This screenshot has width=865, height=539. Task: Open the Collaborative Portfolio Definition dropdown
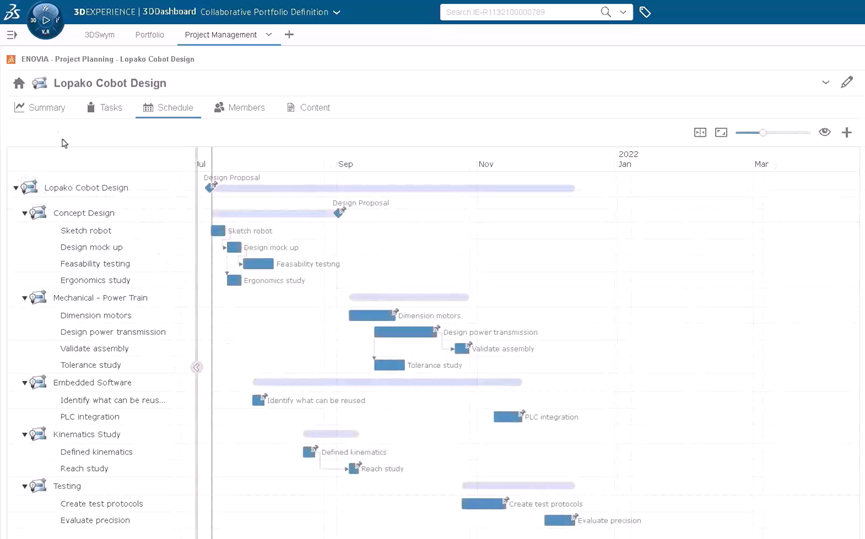336,13
